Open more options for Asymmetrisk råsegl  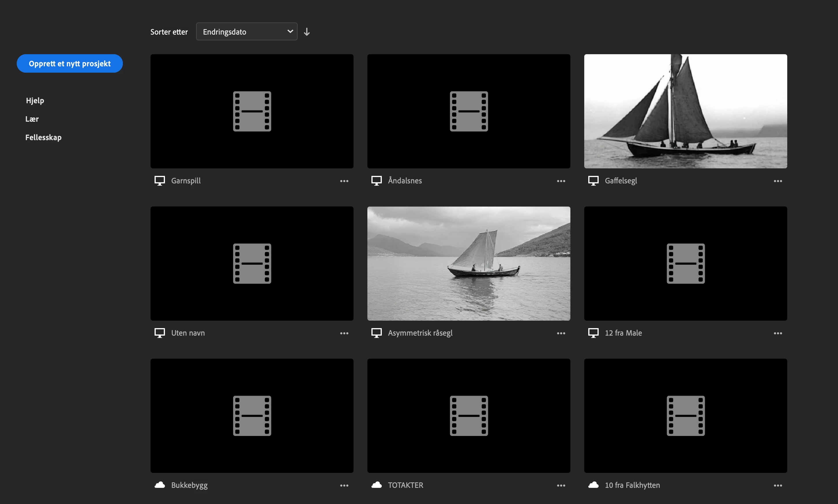tap(561, 333)
